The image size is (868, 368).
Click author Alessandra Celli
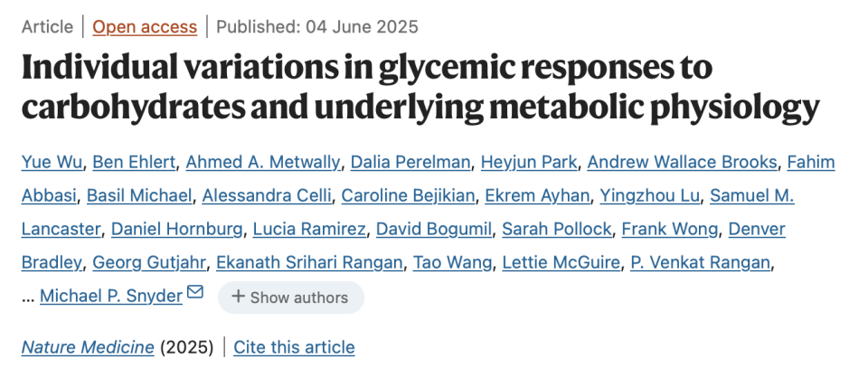[x=266, y=196]
